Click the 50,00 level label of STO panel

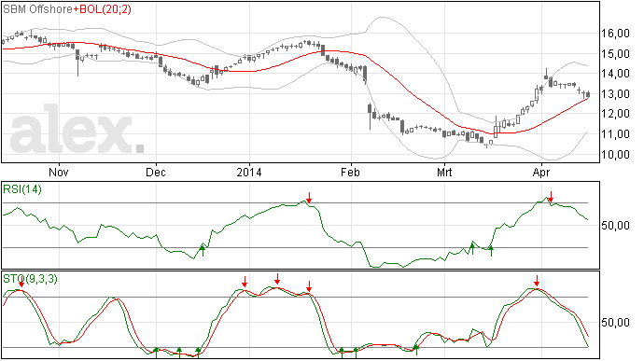(615, 323)
